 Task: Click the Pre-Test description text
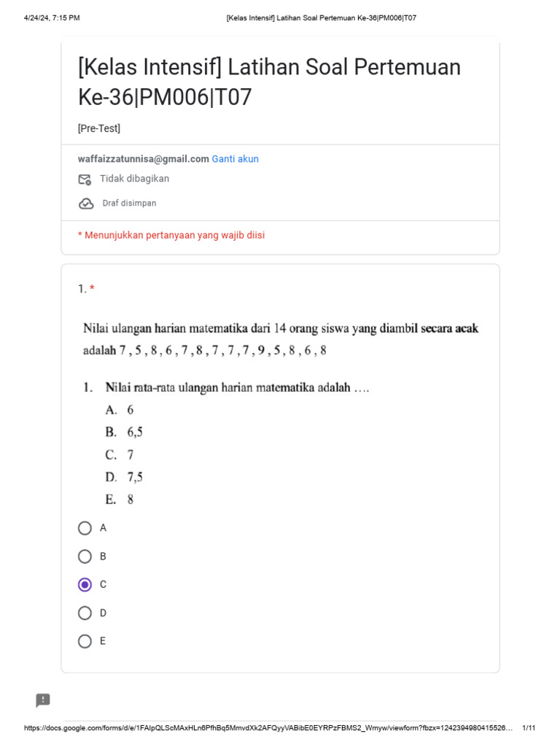click(x=99, y=128)
